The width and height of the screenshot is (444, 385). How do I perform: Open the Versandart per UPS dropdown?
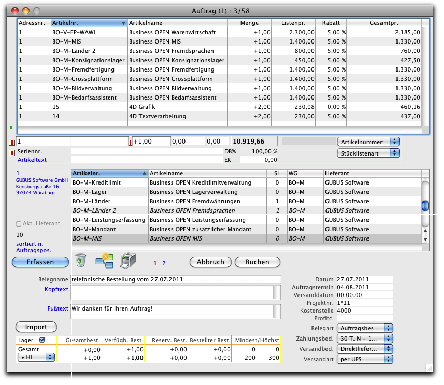tap(365, 359)
